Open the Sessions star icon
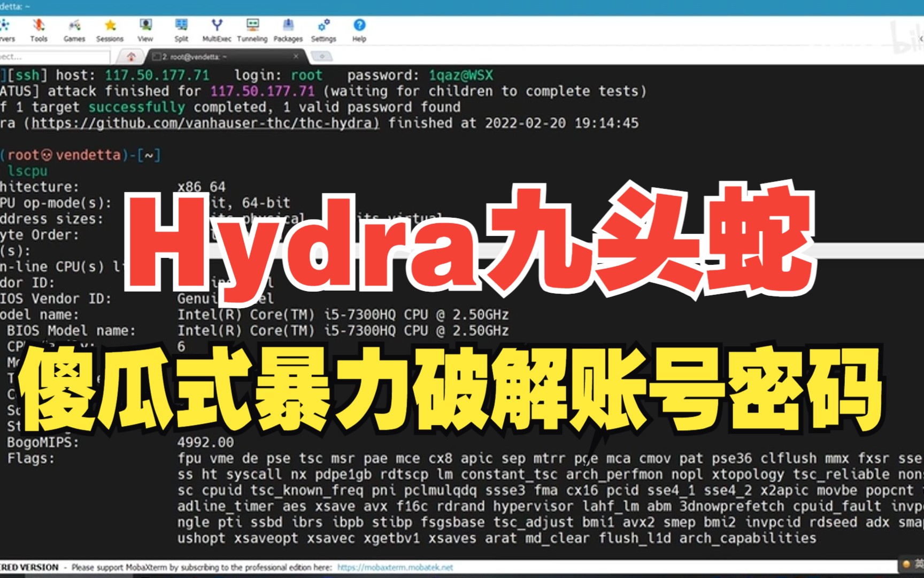Image resolution: width=924 pixels, height=578 pixels. [x=110, y=30]
